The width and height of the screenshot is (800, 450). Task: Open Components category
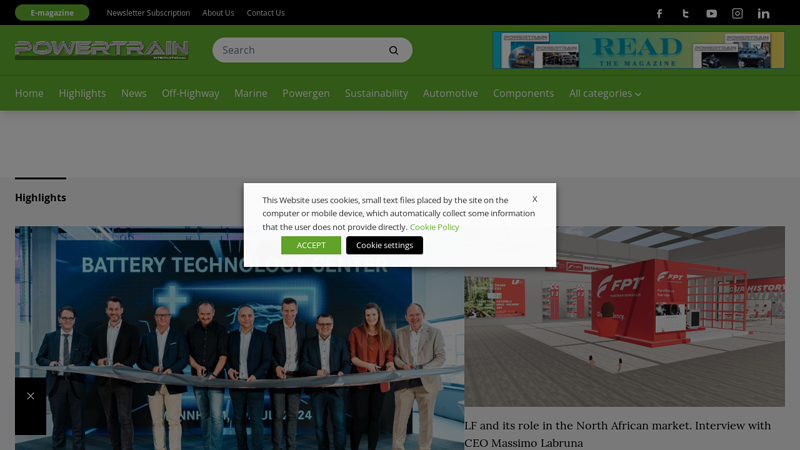[x=523, y=93]
